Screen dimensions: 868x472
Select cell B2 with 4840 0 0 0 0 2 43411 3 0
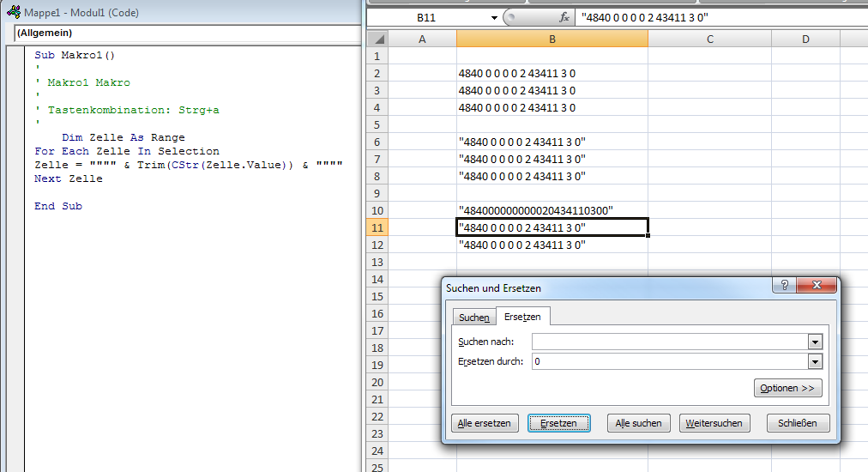(552, 73)
